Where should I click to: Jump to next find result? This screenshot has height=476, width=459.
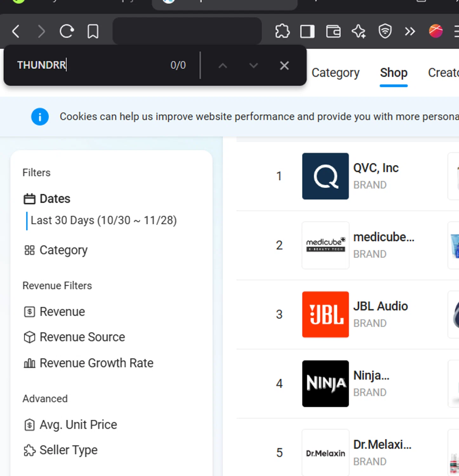click(254, 66)
